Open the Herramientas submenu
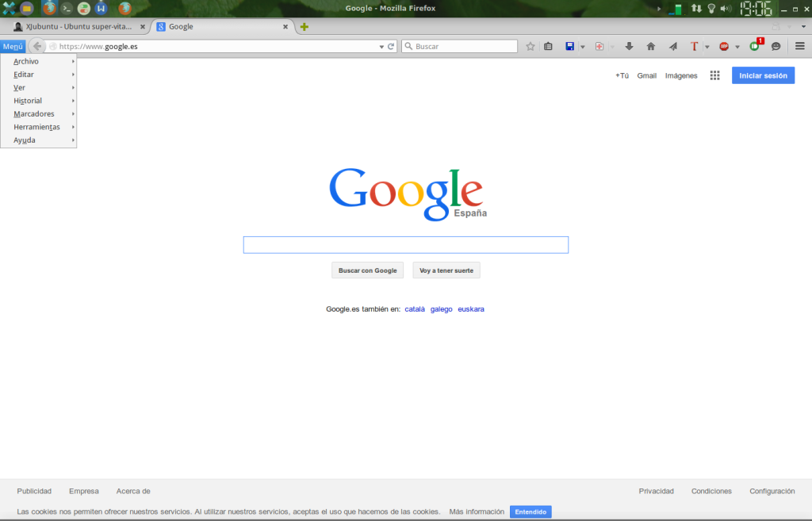812x521 pixels. pyautogui.click(x=39, y=127)
